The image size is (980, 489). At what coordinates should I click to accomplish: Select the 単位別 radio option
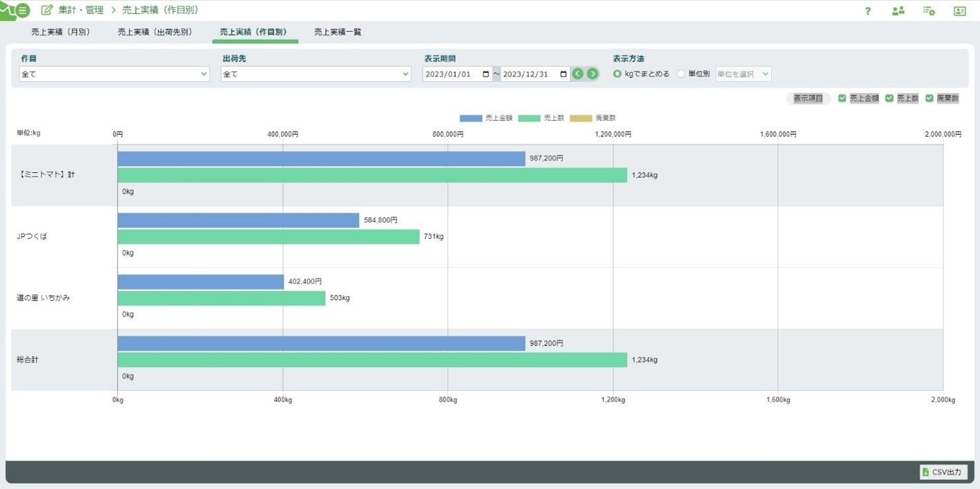(x=681, y=74)
